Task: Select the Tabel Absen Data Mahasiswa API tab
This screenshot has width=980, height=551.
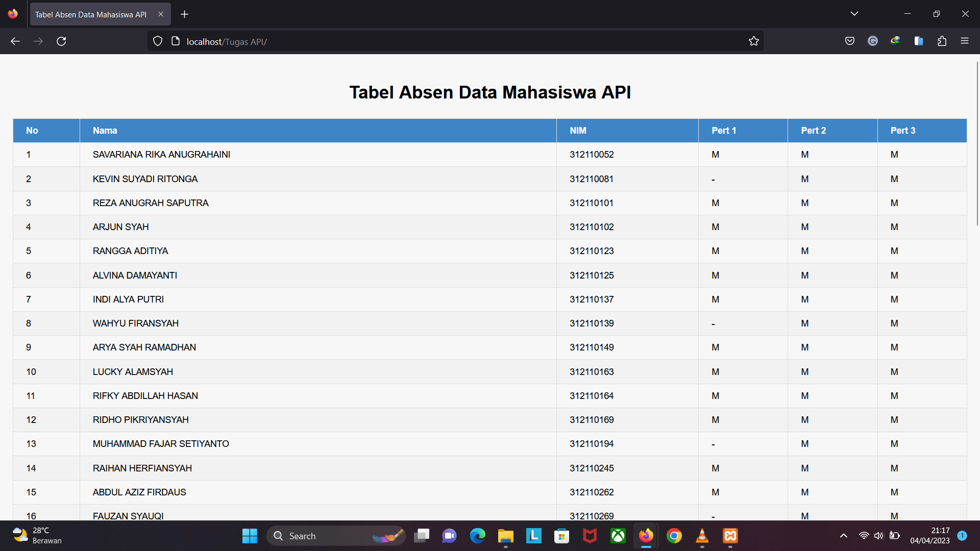Action: (92, 14)
